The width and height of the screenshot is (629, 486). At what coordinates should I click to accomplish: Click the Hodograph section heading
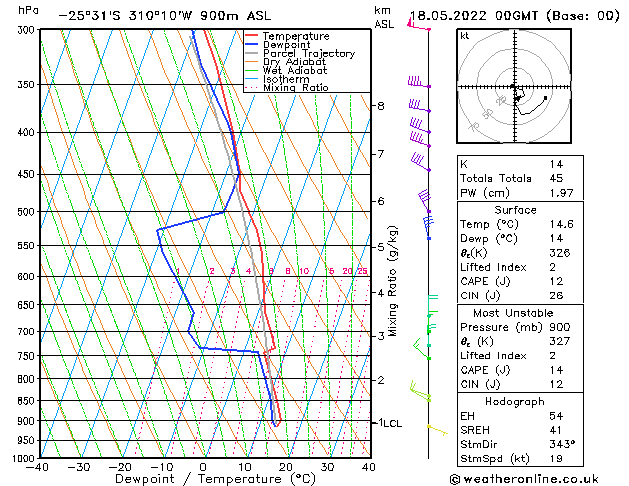[x=515, y=402]
